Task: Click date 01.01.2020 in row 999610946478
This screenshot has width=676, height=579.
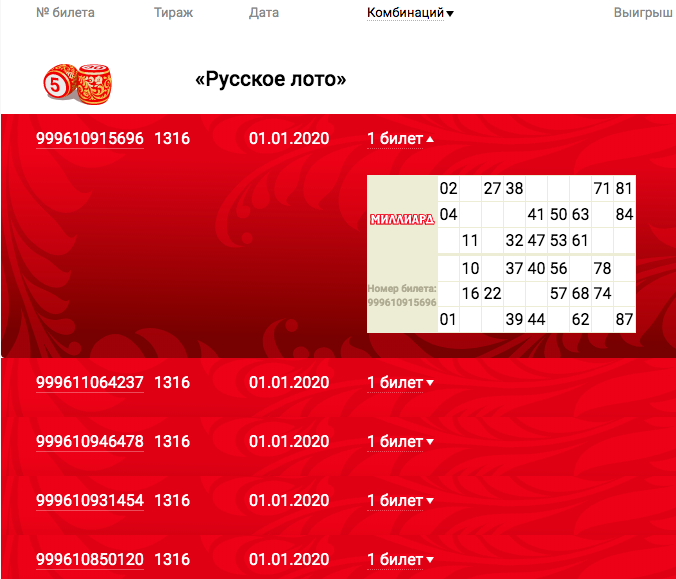Action: (x=289, y=442)
